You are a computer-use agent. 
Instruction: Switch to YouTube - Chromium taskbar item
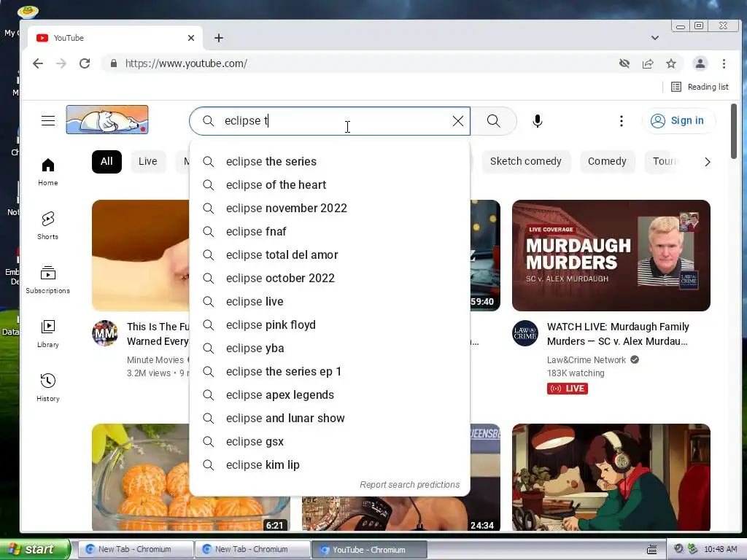(368, 550)
